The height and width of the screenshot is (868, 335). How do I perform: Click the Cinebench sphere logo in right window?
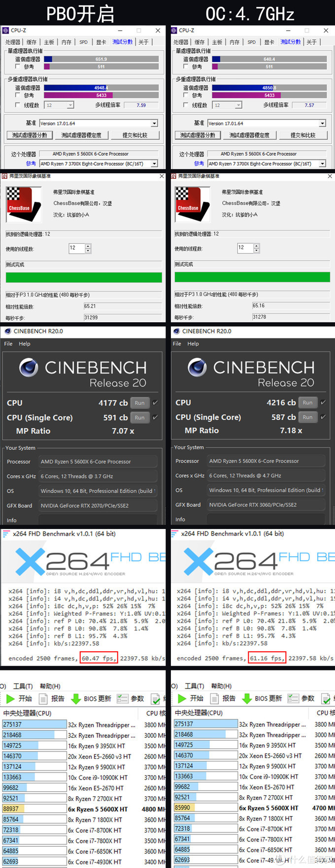(x=197, y=367)
